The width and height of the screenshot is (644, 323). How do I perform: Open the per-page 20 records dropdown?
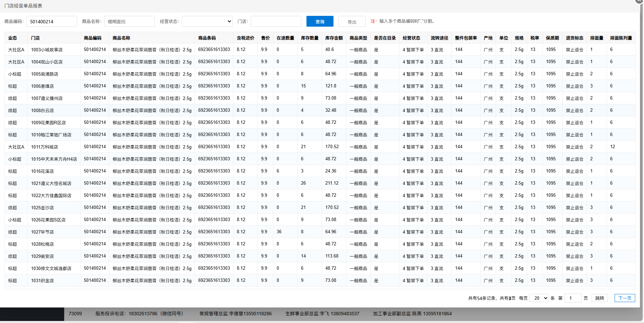pyautogui.click(x=539, y=298)
